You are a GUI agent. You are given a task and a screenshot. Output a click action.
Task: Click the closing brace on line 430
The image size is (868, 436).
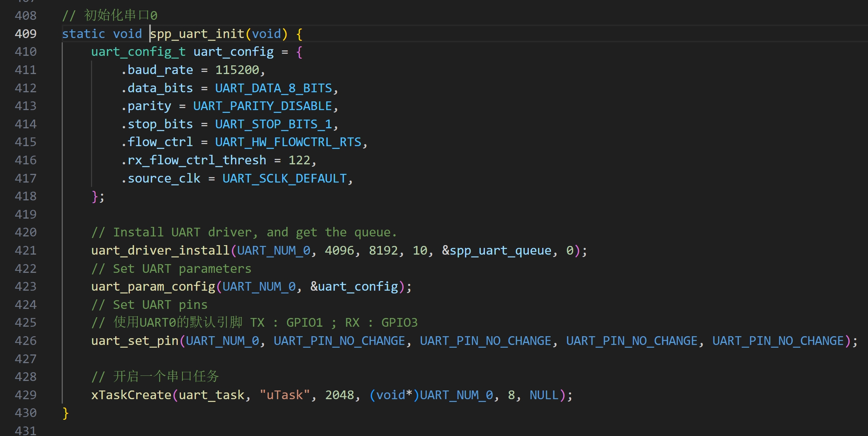[x=66, y=413]
